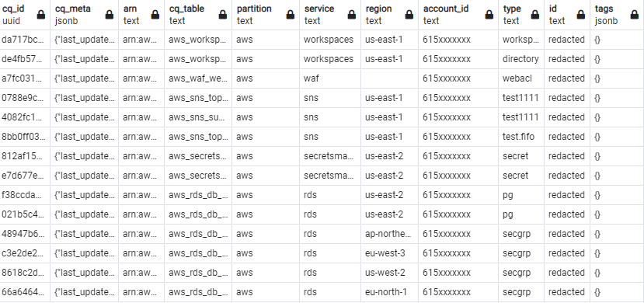The image size is (644, 303).
Task: Click us-east-2 region cell in 021b5c4… row
Action: click(390, 214)
